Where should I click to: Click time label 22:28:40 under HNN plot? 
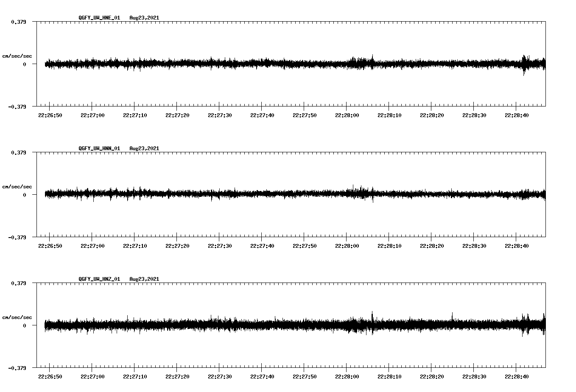click(x=517, y=246)
